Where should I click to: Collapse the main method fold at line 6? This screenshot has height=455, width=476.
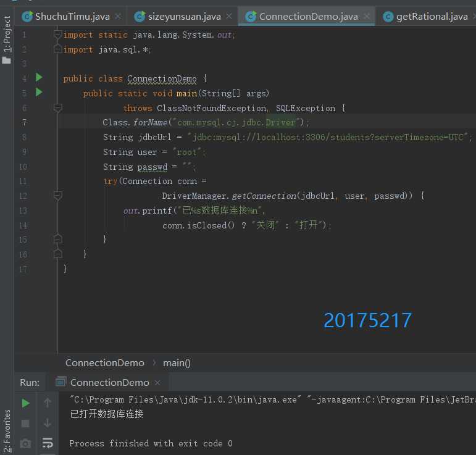click(x=57, y=108)
